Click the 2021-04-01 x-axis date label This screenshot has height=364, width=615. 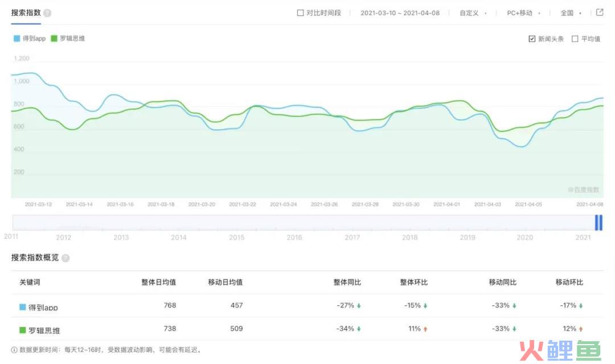[x=447, y=205]
